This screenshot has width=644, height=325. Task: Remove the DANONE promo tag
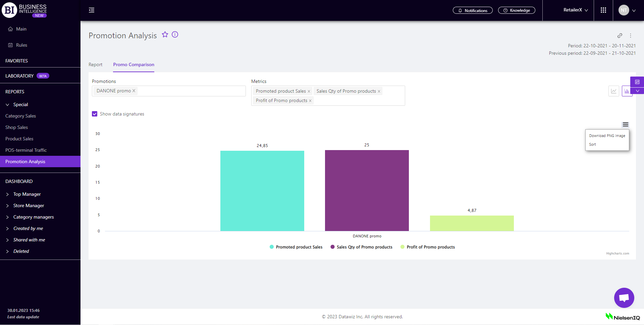[134, 91]
